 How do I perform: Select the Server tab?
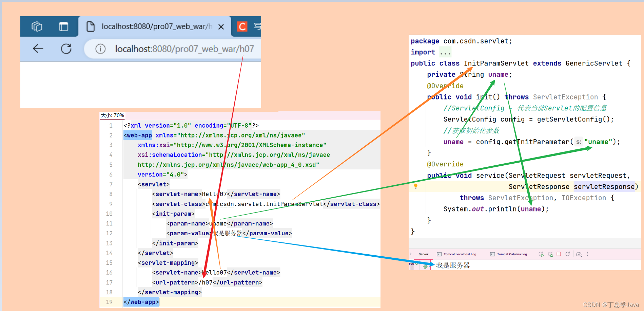pyautogui.click(x=423, y=254)
